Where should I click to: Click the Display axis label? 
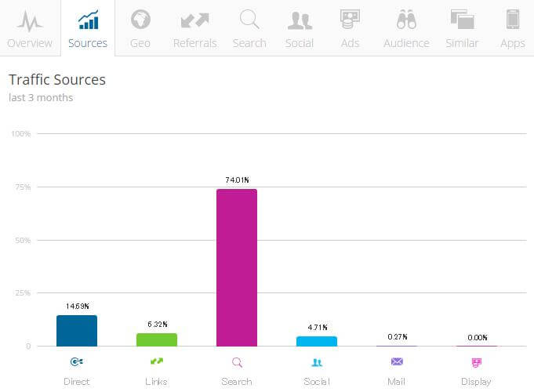pos(476,382)
